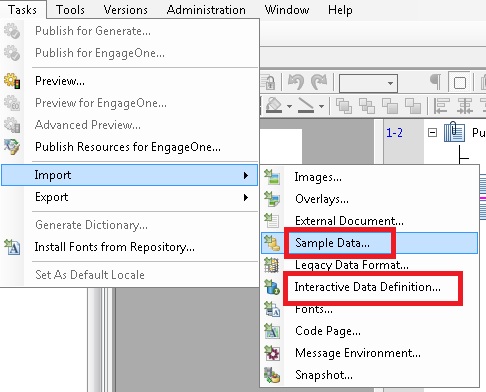
Task: Collapse the publication tree node
Action: click(432, 133)
